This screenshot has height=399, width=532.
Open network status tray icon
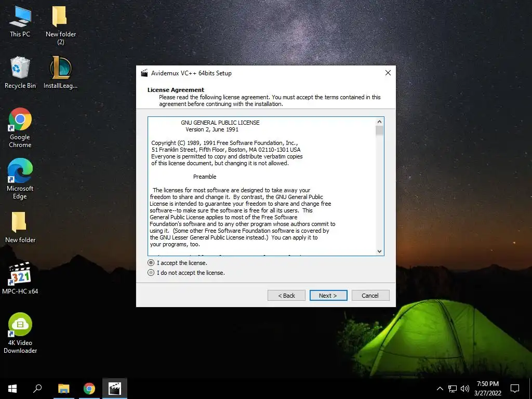point(453,389)
